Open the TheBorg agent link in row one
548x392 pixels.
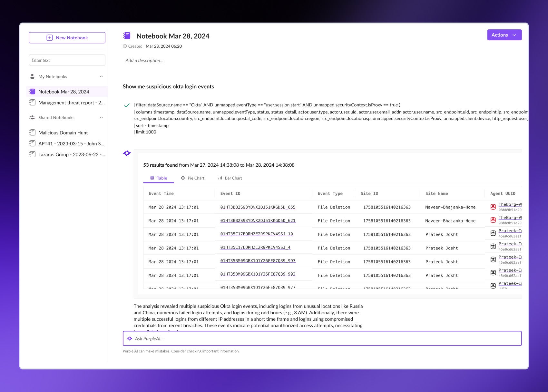coord(510,204)
